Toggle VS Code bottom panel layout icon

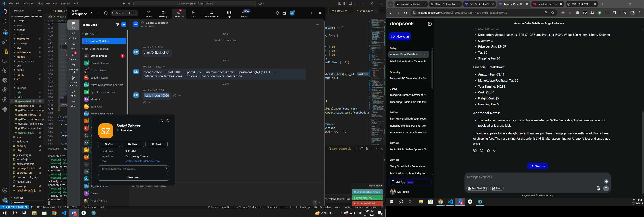(x=350, y=3)
